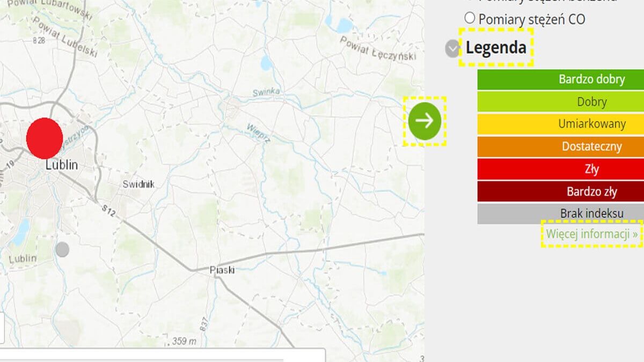Click the Dobry legend swatch
The image size is (644, 362).
tap(561, 102)
